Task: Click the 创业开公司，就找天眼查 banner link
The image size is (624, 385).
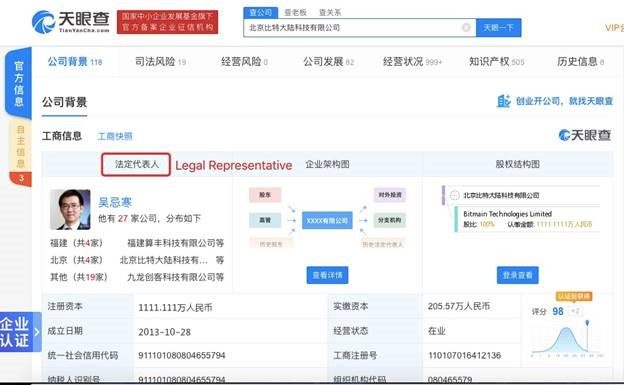Action: tap(564, 101)
